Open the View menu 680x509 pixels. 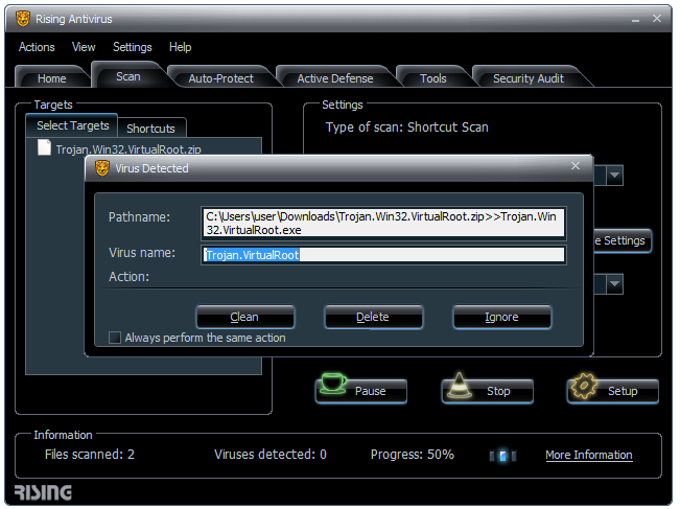(83, 47)
